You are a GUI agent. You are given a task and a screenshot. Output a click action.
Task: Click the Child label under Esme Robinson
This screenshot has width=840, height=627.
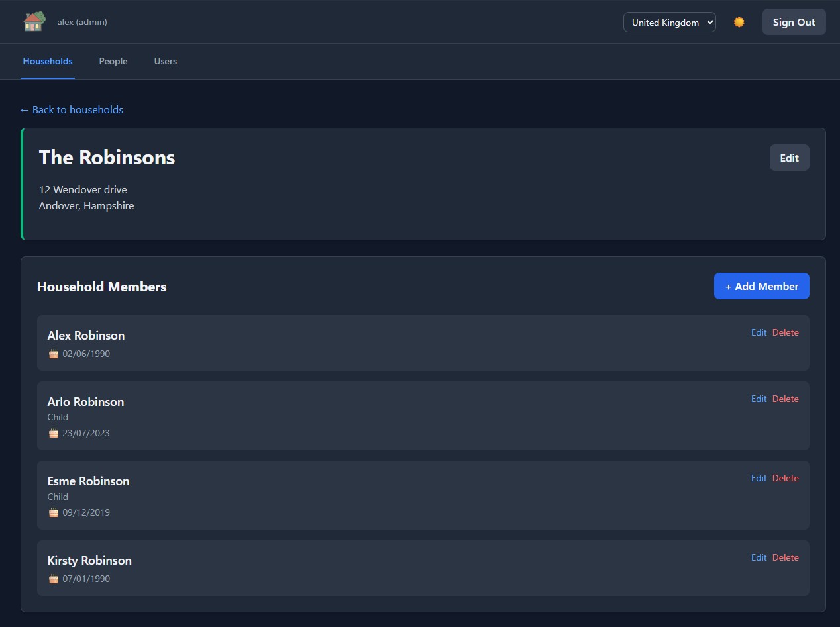(x=58, y=497)
